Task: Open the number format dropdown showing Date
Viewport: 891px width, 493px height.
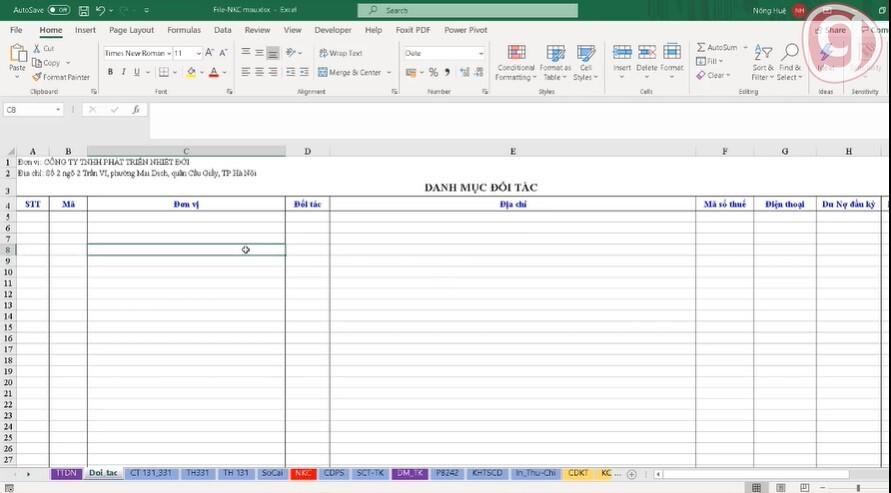Action: [481, 53]
